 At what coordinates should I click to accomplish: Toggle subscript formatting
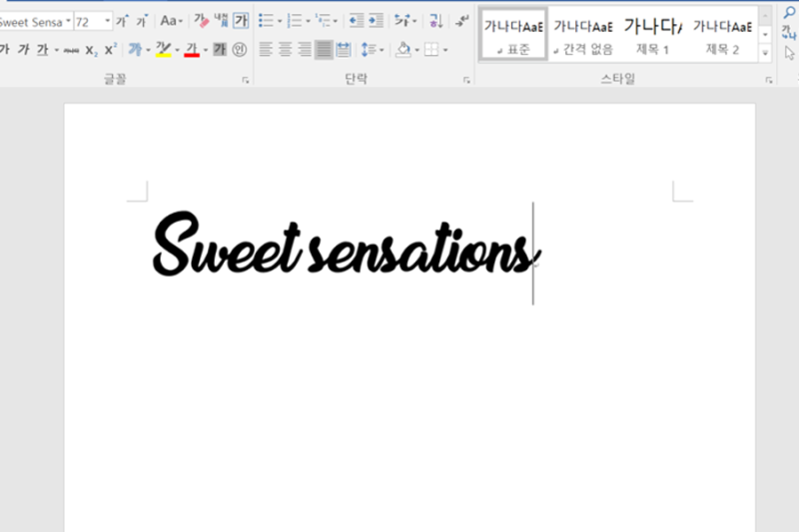(91, 50)
